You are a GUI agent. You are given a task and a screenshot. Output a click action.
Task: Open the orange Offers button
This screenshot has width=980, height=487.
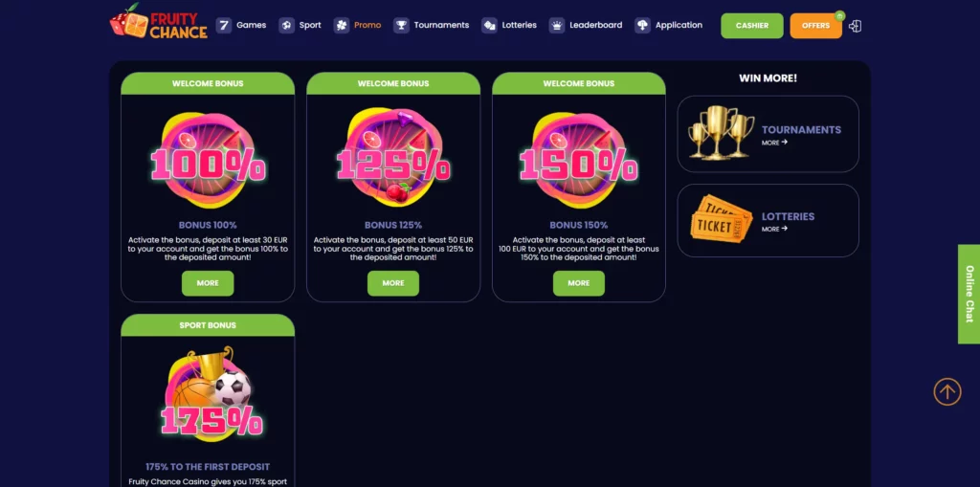pos(815,26)
